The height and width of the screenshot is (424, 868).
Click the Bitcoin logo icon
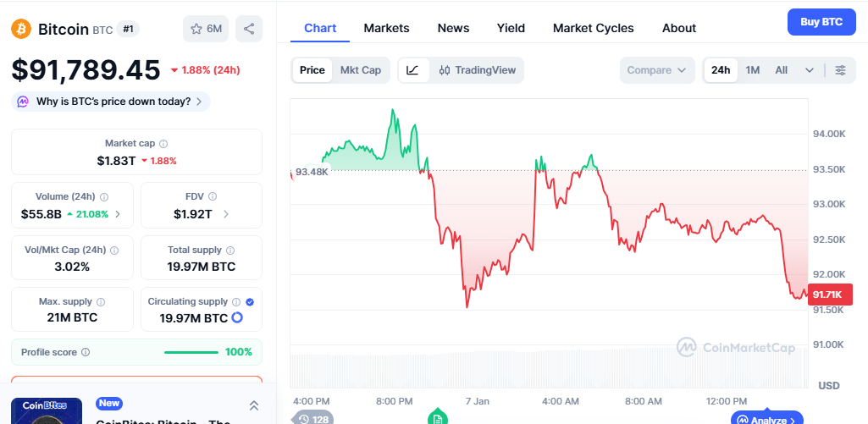(21, 29)
